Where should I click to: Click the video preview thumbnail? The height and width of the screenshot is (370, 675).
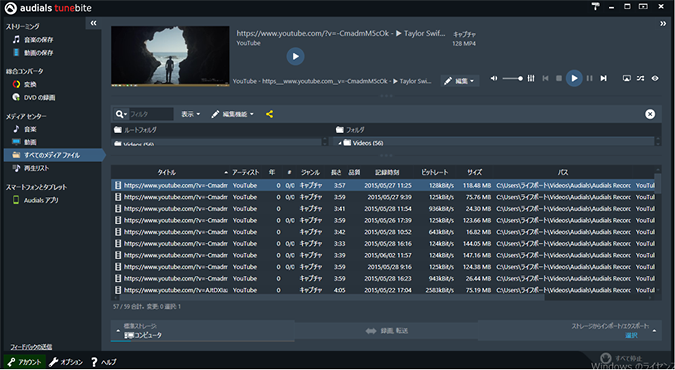tap(170, 56)
